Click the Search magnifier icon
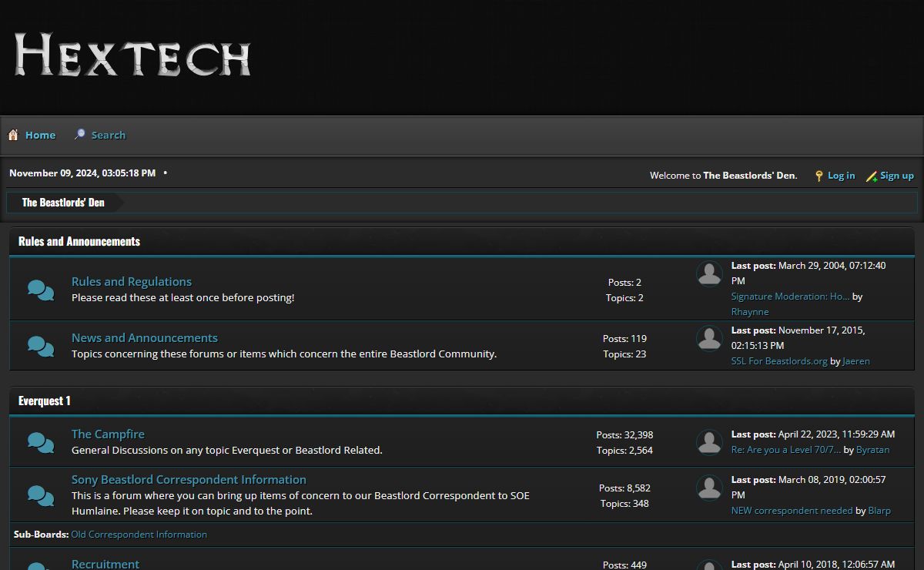 pyautogui.click(x=79, y=135)
